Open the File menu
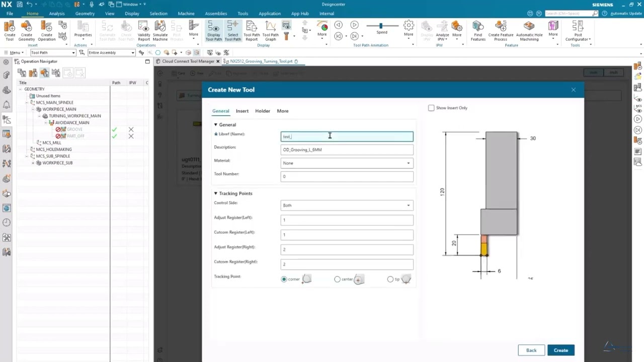 coord(10,14)
